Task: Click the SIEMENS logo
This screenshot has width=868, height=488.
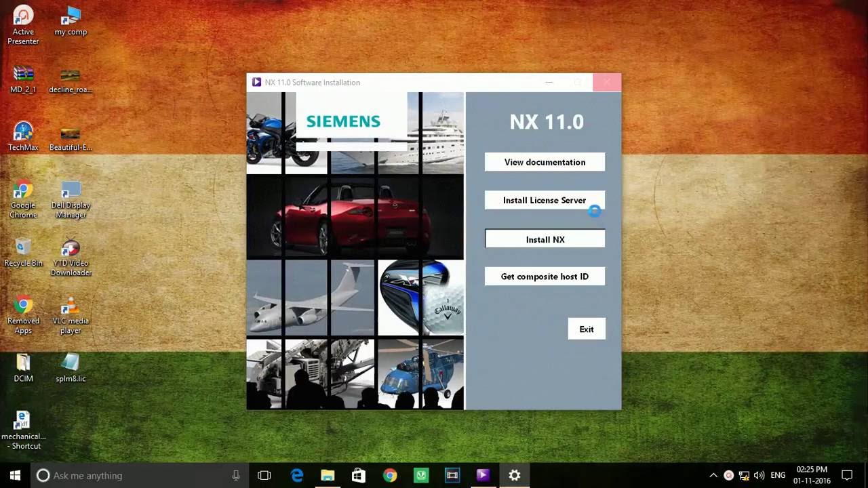Action: point(343,121)
